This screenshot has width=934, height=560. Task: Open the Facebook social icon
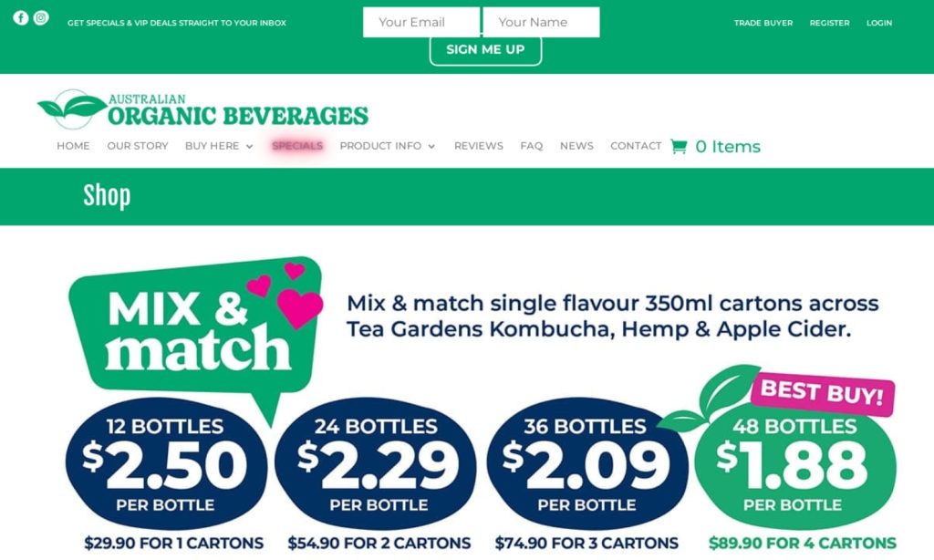click(21, 18)
